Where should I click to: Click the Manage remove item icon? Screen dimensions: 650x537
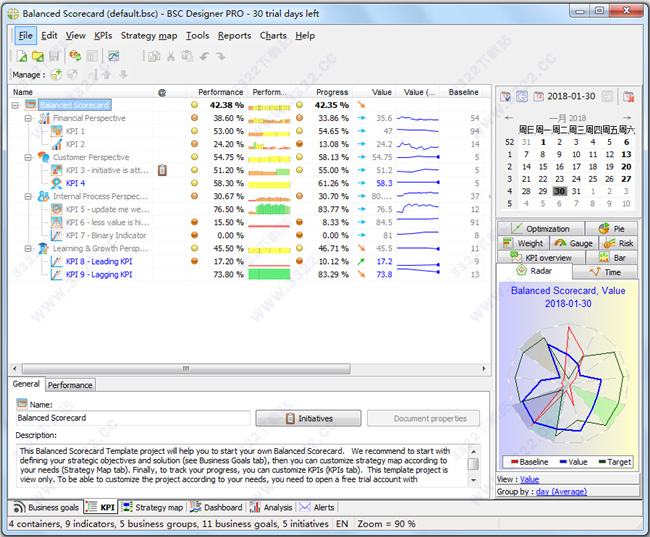pos(73,75)
